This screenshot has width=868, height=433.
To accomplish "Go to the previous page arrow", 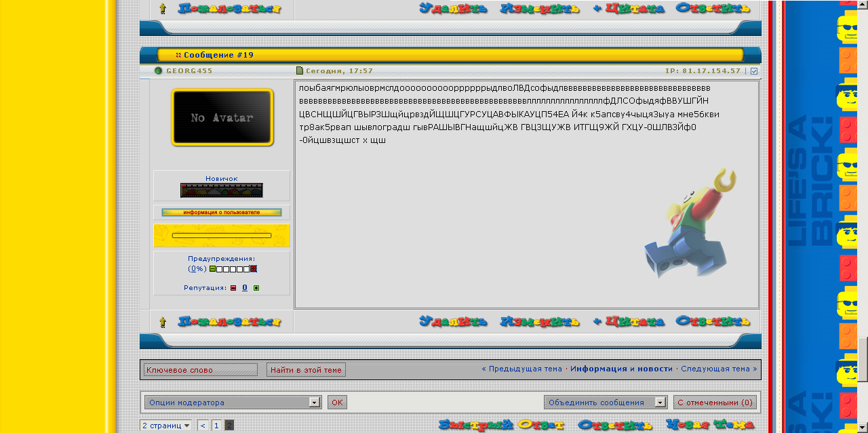I will (203, 426).
